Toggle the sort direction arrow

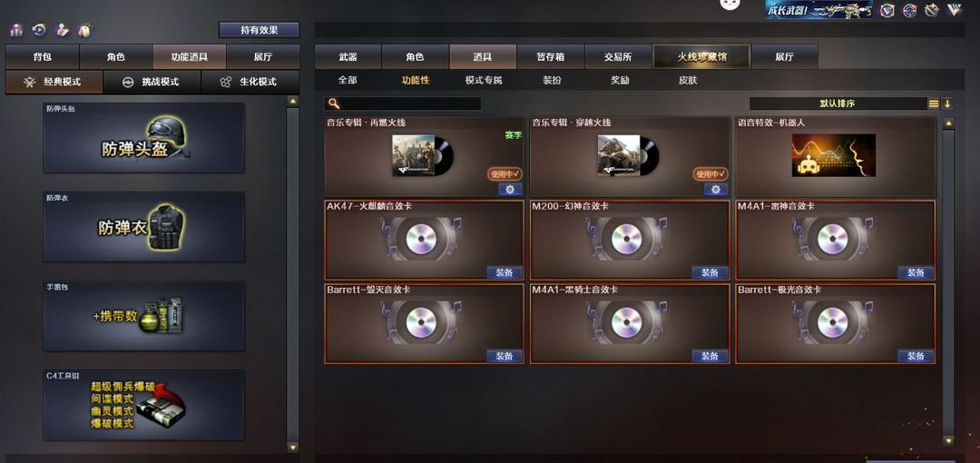click(947, 103)
